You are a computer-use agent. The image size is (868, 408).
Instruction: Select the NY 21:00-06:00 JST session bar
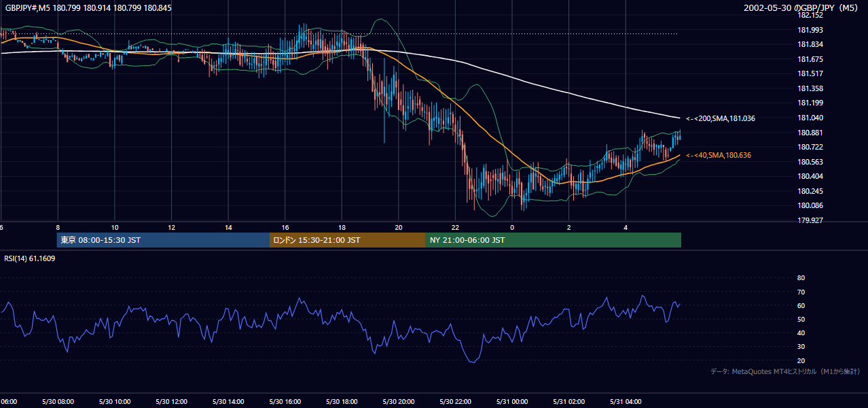[554, 240]
